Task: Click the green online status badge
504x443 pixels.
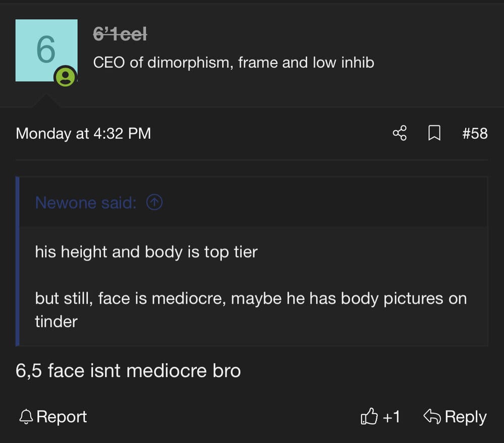Action: 66,77
